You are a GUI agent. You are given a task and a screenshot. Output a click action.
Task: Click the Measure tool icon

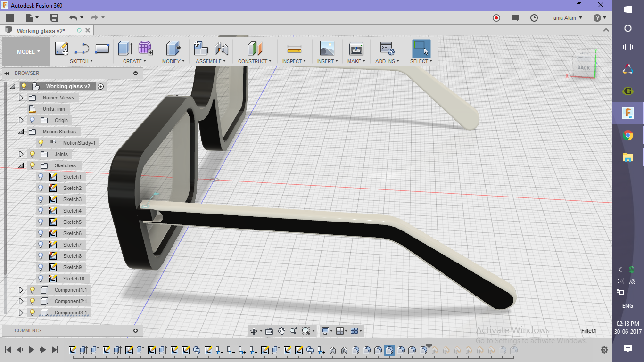pos(294,48)
